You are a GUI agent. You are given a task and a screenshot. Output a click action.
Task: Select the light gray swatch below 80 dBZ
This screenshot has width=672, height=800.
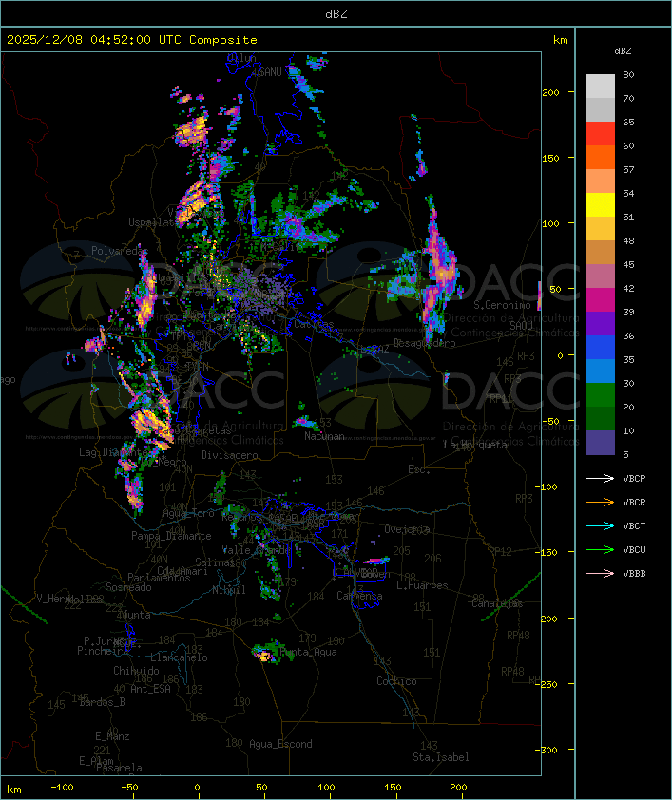600,86
